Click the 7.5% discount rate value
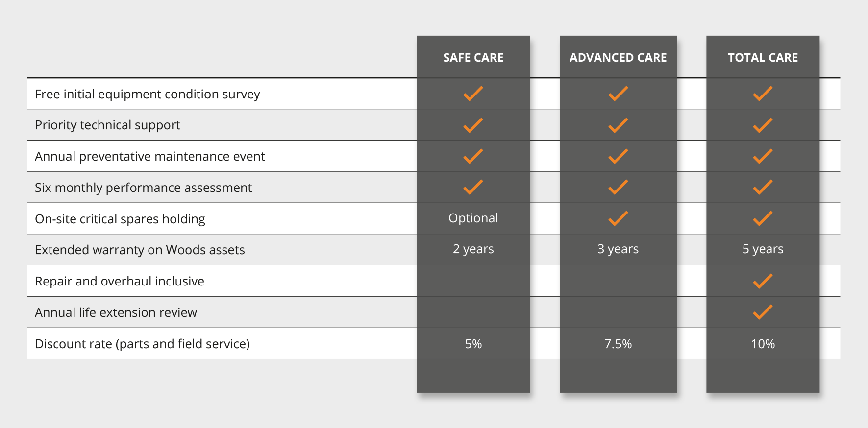 click(x=618, y=344)
